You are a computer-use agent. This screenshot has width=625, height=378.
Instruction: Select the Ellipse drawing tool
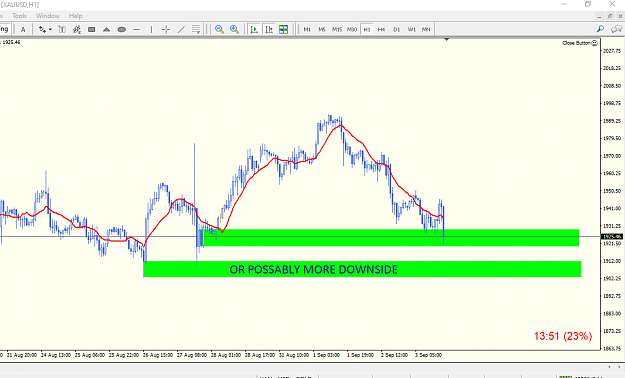[x=122, y=30]
